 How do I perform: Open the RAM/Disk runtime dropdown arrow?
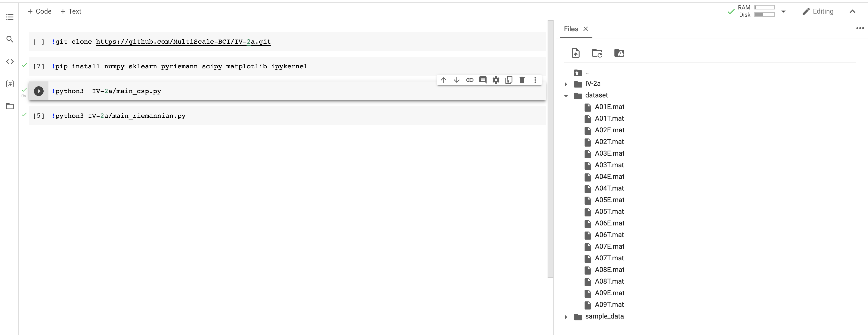pos(783,11)
